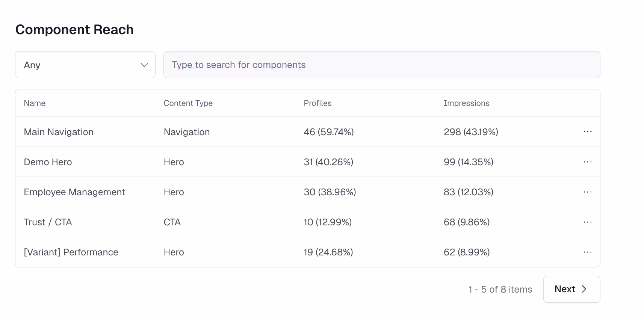The image size is (644, 314).
Task: Click the 298 (43.19%) impressions value
Action: click(x=471, y=132)
